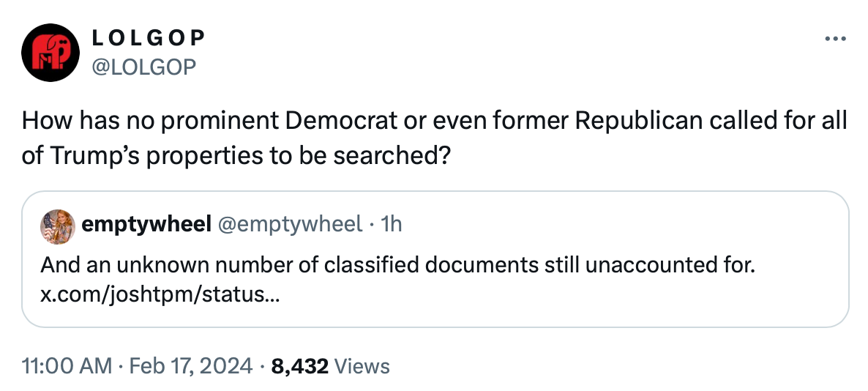Click the Views label
The width and height of the screenshot is (868, 391).
[x=362, y=365]
